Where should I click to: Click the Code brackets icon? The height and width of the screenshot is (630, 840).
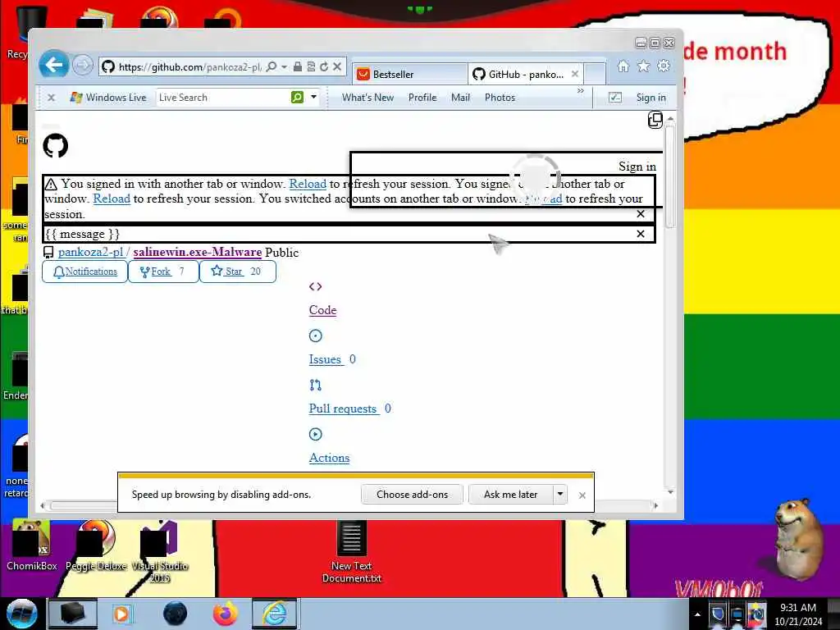pyautogui.click(x=316, y=286)
